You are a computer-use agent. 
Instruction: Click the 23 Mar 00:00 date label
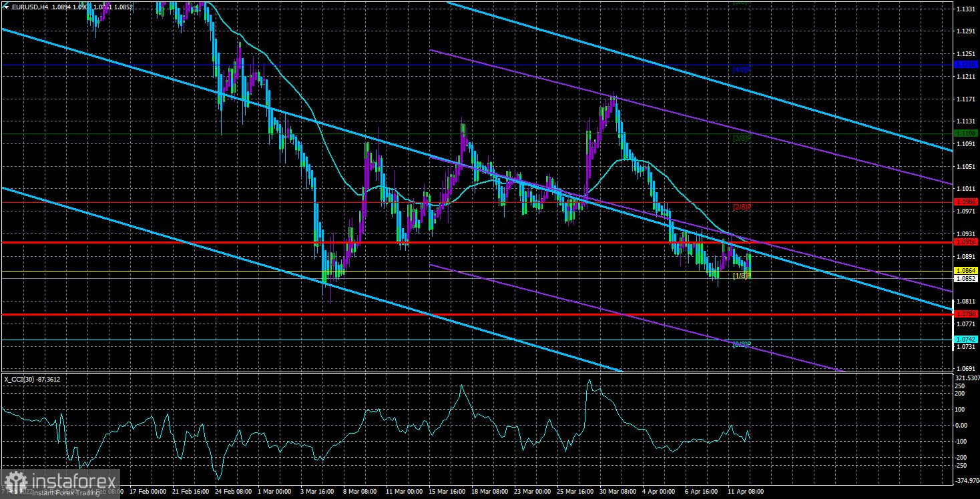point(531,491)
